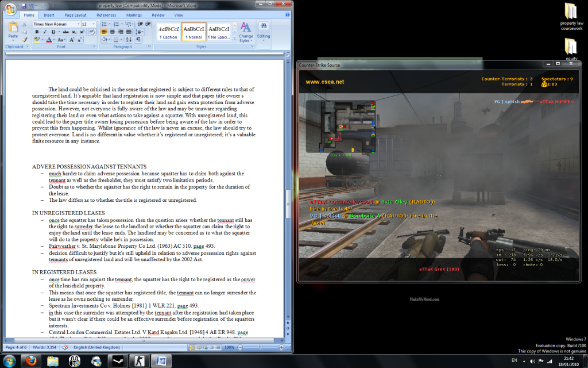
Task: Switch to the Mailings tab
Action: [134, 15]
